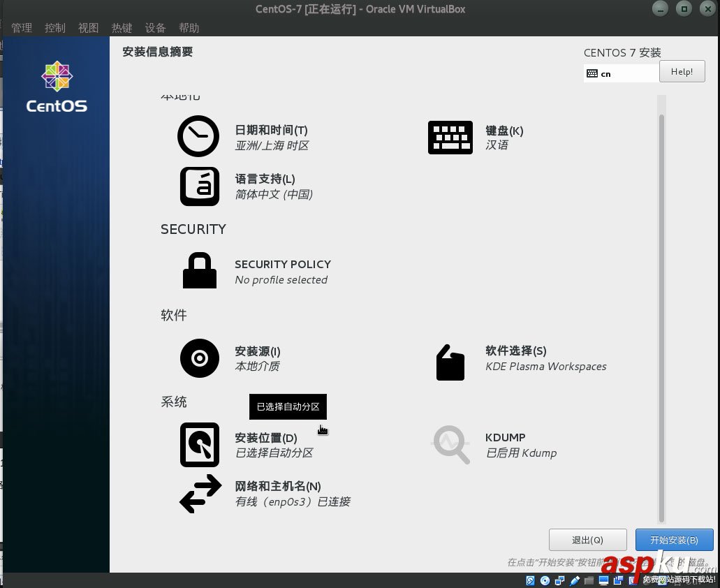Open SECURITY POLICY via the lock icon

199,270
